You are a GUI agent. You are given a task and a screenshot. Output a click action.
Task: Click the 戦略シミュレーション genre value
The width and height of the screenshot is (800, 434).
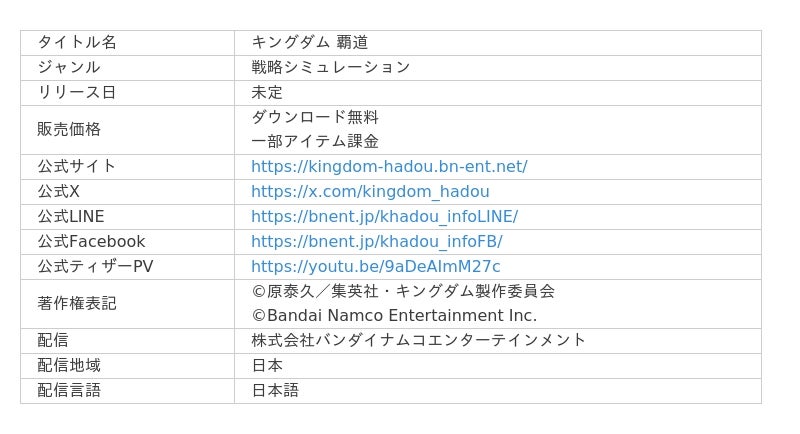pos(331,68)
